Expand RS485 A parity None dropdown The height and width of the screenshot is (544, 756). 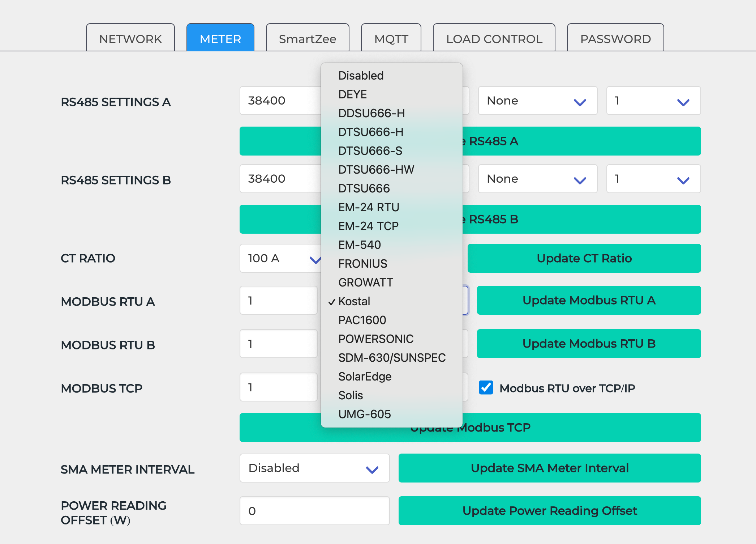pos(537,101)
